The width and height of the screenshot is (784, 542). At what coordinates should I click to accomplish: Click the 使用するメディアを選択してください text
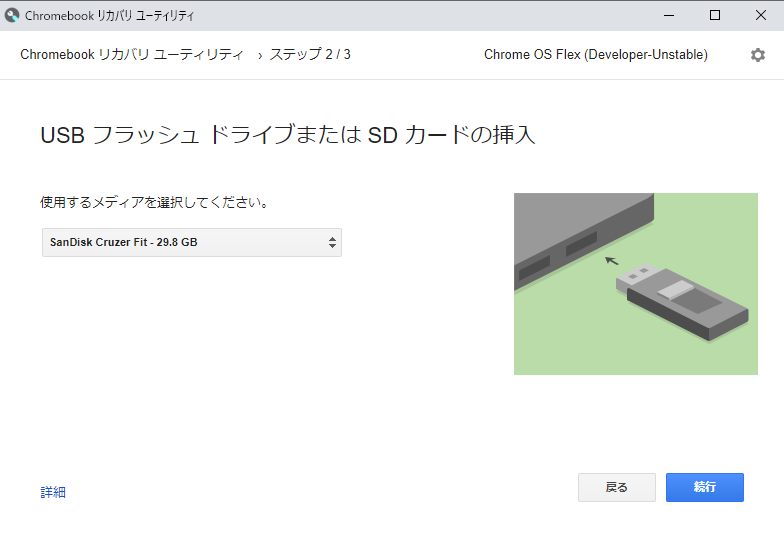point(154,202)
